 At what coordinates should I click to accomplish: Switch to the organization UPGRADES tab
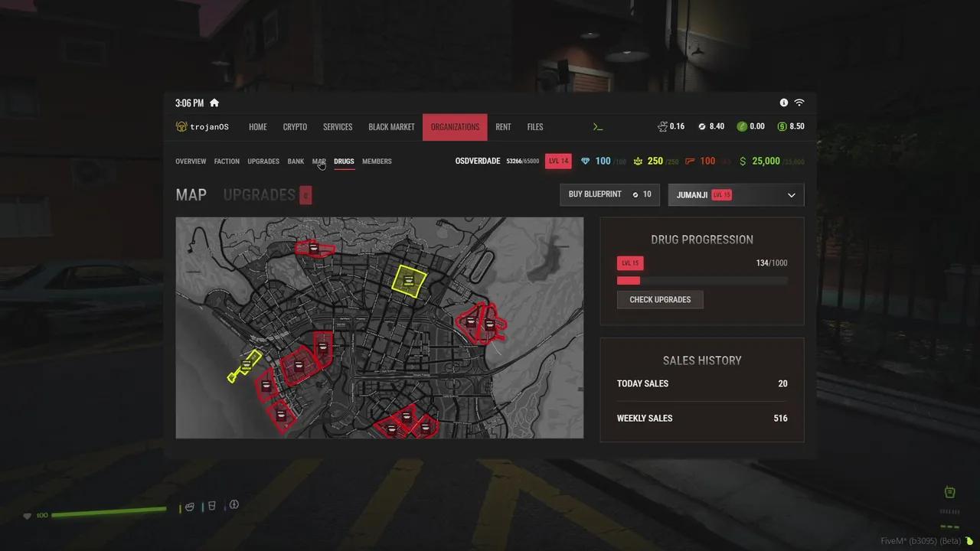pos(263,161)
